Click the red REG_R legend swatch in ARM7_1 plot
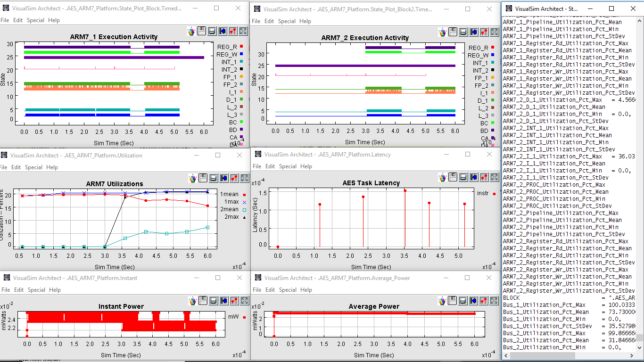The width and height of the screenshot is (644, 362). click(241, 47)
